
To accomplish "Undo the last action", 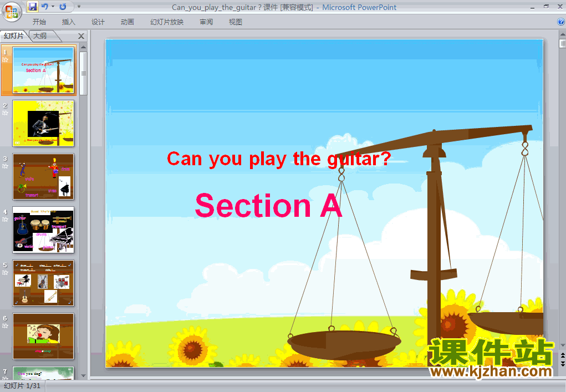I will coord(45,7).
